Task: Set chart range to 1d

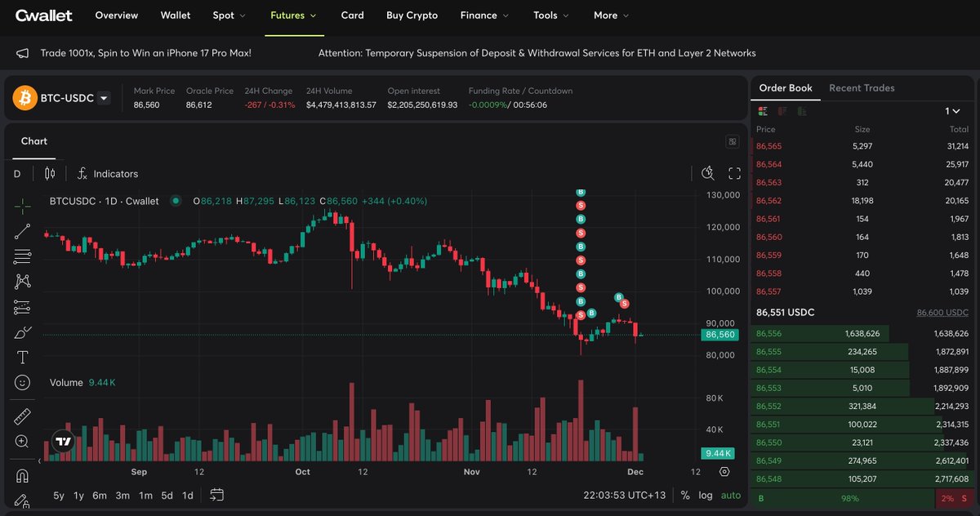Action: 188,496
